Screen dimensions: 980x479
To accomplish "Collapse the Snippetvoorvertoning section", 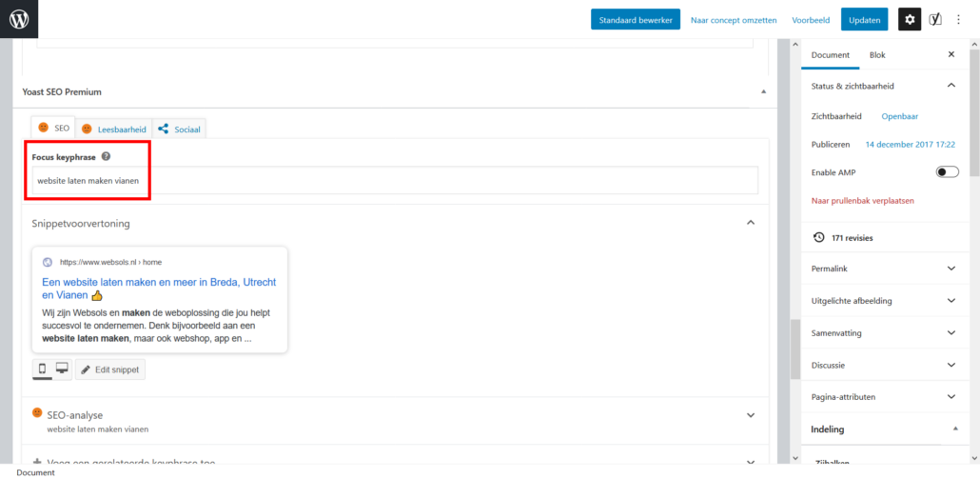I will (751, 223).
